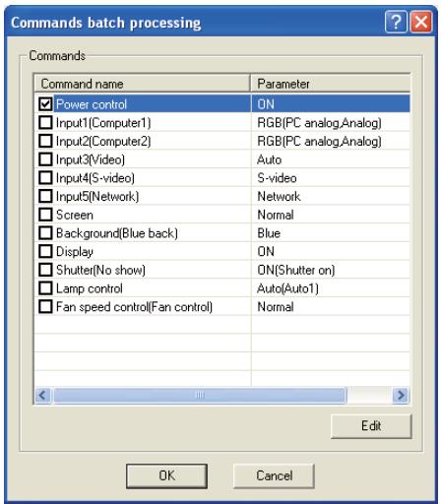Tick the Shutter(No show) checkbox

point(45,270)
